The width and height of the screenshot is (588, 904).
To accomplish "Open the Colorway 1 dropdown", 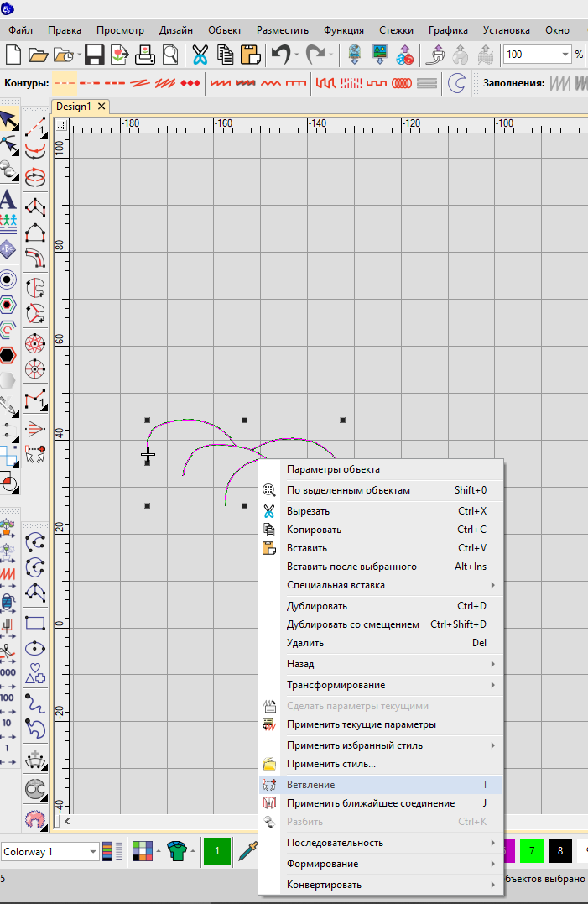I will tap(92, 851).
